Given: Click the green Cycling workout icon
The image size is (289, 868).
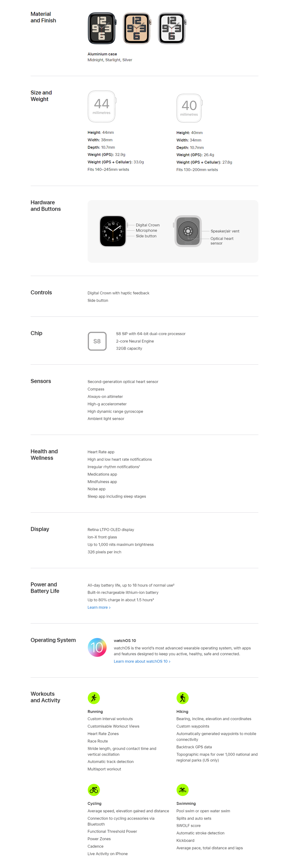Looking at the screenshot, I should (x=94, y=790).
